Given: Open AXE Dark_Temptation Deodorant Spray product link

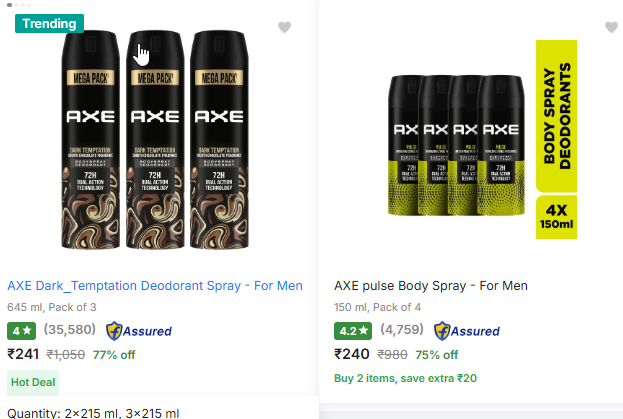Looking at the screenshot, I should [x=155, y=286].
